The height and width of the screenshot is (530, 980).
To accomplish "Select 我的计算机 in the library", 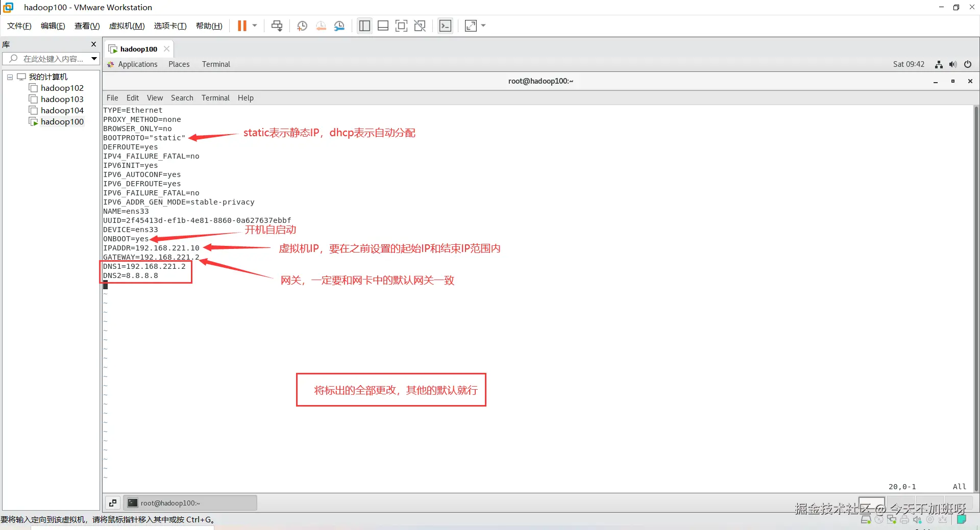I will 48,77.
